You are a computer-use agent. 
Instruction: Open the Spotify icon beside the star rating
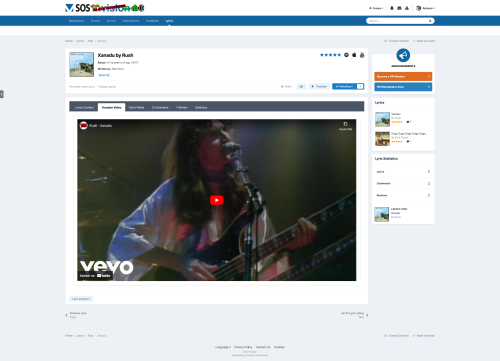click(346, 55)
